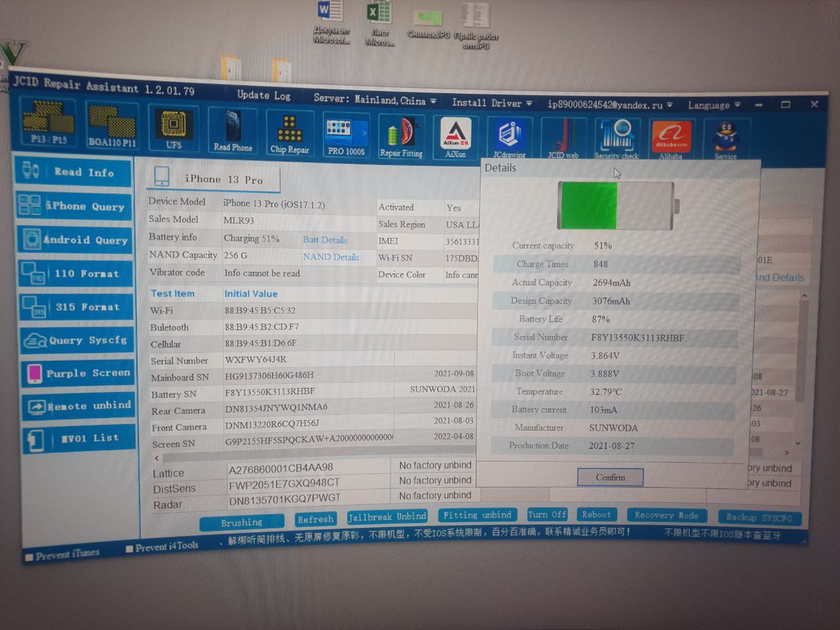
Task: Select Design Capacity value 3076mAh
Action: click(611, 301)
